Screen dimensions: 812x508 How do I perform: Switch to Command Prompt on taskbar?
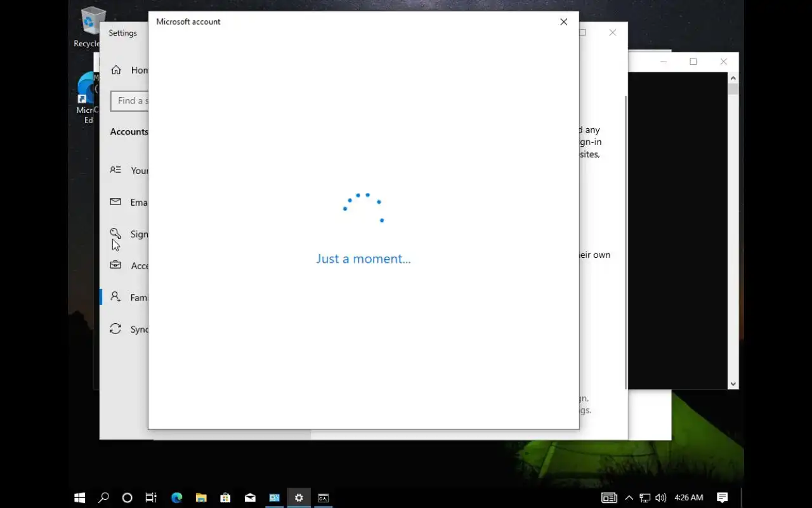coord(324,498)
